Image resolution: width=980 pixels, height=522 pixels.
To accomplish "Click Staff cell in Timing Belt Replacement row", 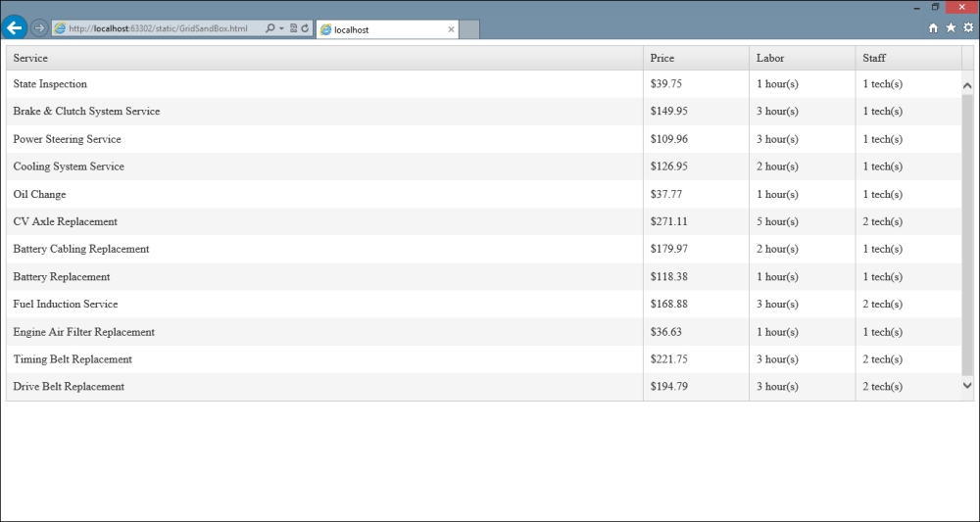I will 908,359.
